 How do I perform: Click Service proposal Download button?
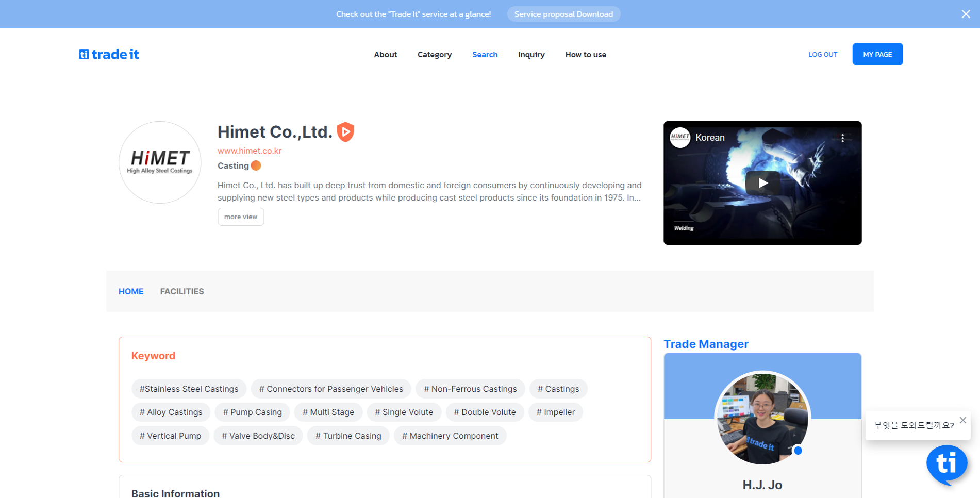coord(563,14)
